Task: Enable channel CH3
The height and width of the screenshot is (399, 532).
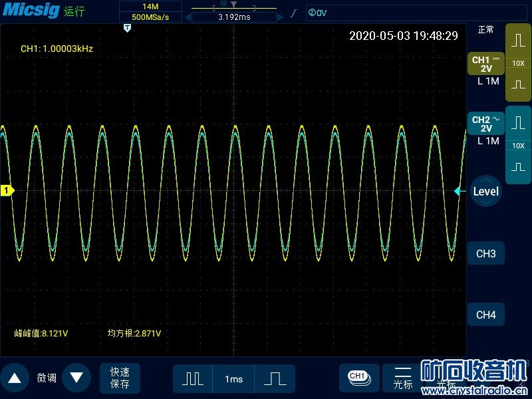Action: 485,254
